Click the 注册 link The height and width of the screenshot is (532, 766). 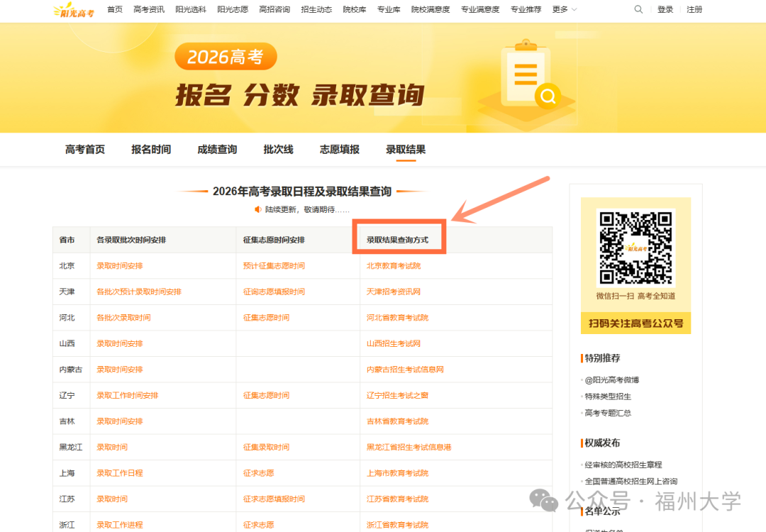(x=694, y=9)
